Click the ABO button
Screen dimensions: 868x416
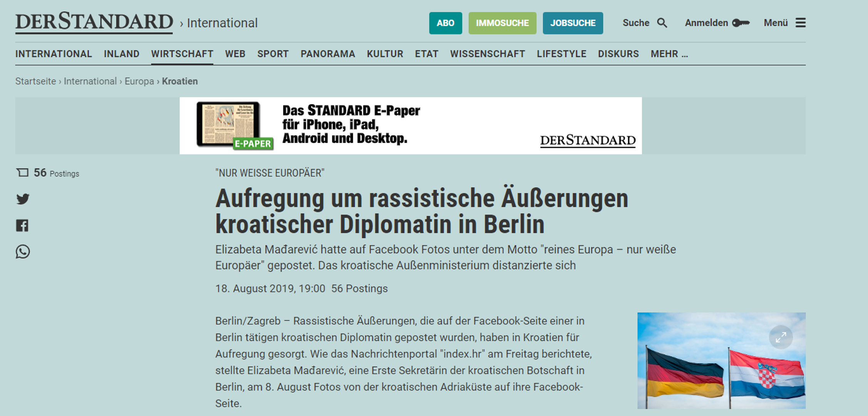[445, 23]
